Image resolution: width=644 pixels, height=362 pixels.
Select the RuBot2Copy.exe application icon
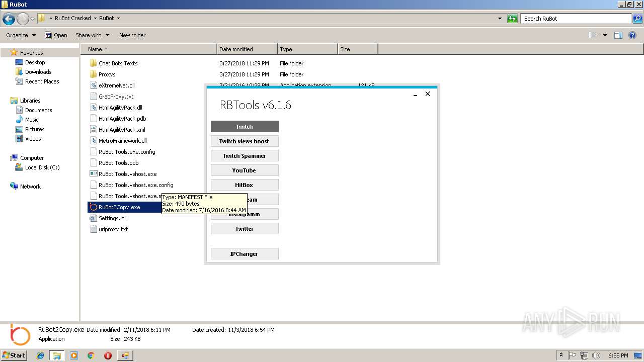93,207
